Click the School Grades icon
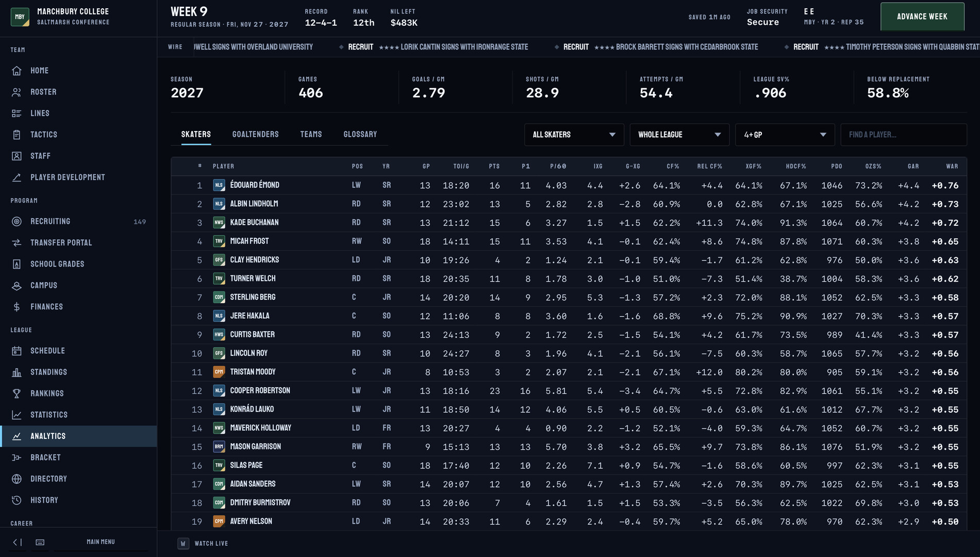Viewport: 980px width, 557px height. click(x=16, y=264)
